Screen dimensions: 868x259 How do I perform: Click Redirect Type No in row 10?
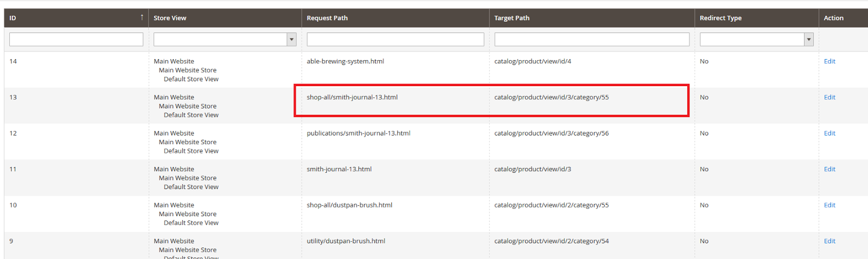[x=704, y=205]
